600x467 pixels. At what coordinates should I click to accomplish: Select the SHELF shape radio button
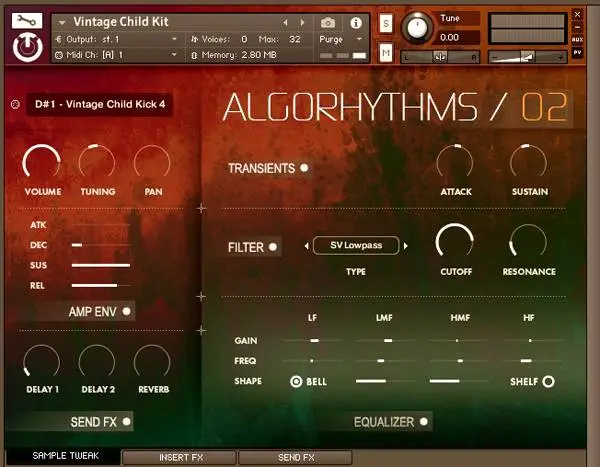[x=548, y=381]
